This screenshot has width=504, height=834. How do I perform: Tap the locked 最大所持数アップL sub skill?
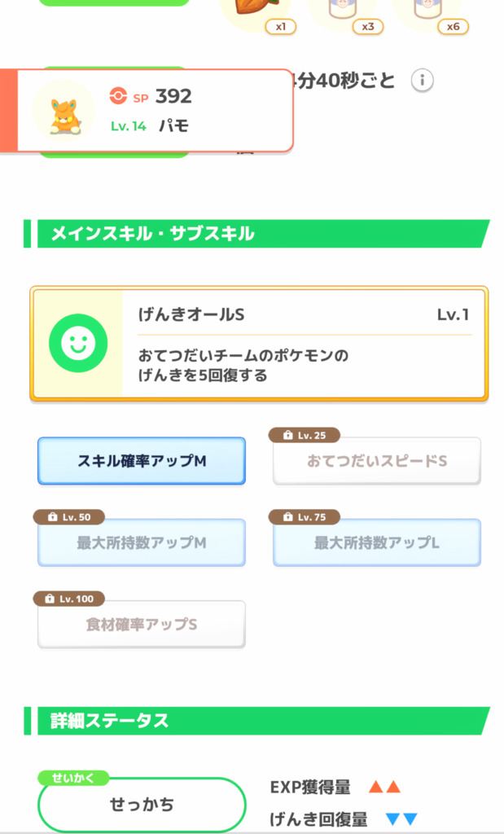click(x=377, y=542)
